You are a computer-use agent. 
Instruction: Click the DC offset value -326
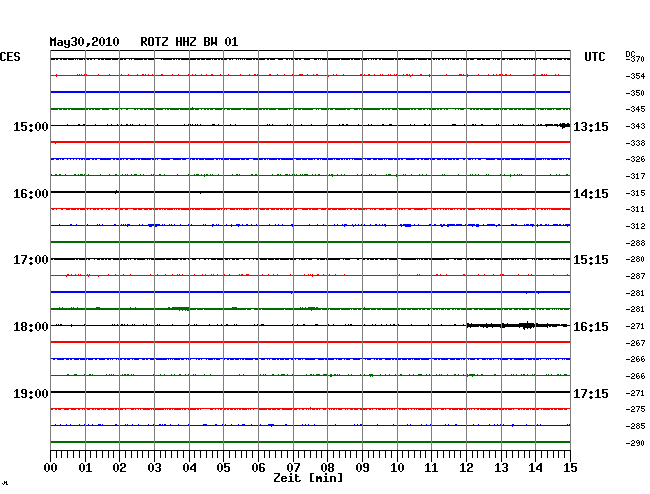point(635,159)
